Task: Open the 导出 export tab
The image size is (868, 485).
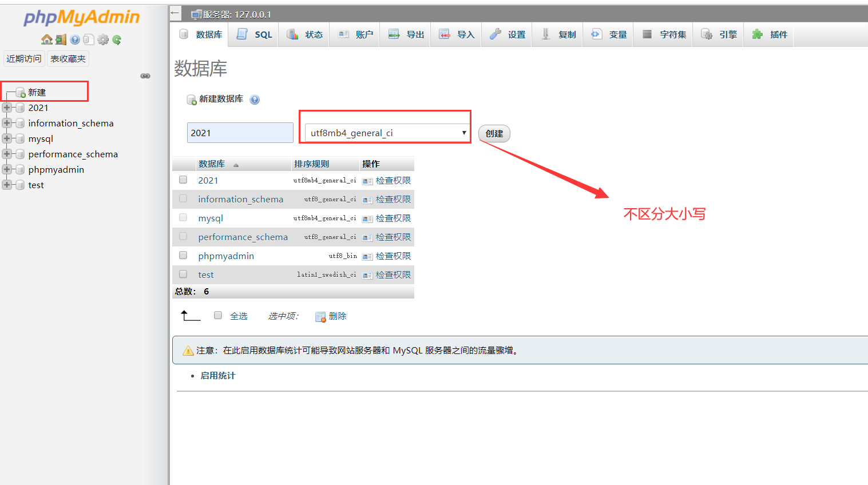Action: (x=406, y=34)
